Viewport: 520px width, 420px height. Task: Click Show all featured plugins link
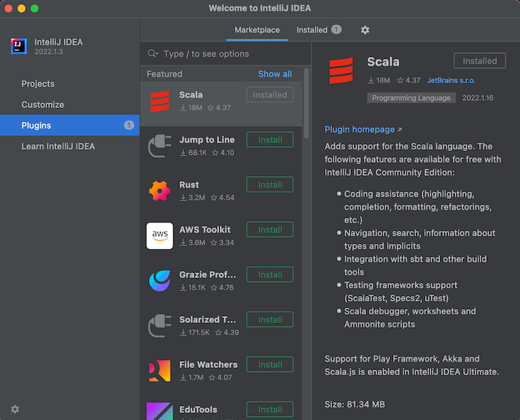[x=275, y=74]
